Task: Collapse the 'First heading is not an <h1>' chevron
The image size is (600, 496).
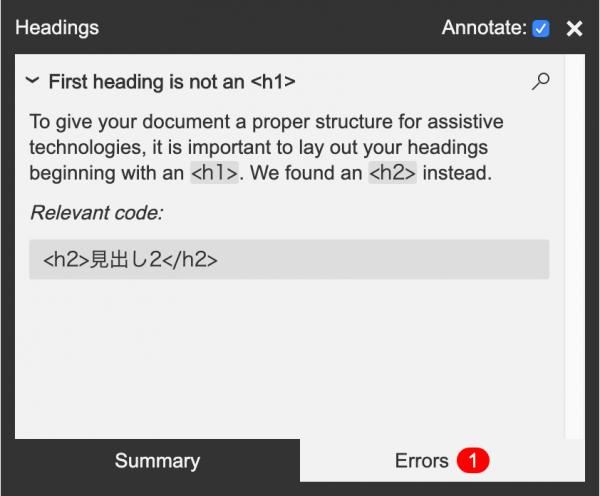Action: click(x=33, y=80)
